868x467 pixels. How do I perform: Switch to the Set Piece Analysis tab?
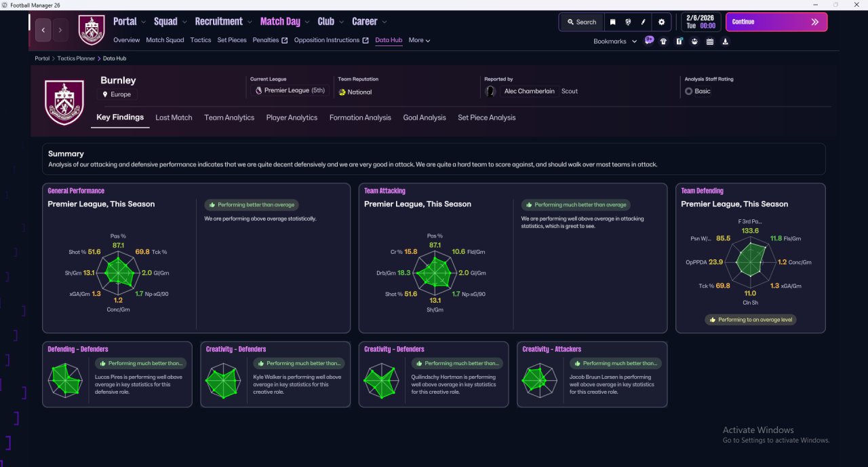click(486, 117)
